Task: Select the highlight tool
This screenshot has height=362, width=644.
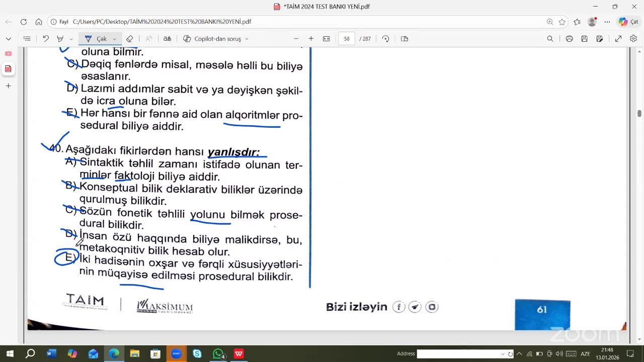Action: pos(60,39)
